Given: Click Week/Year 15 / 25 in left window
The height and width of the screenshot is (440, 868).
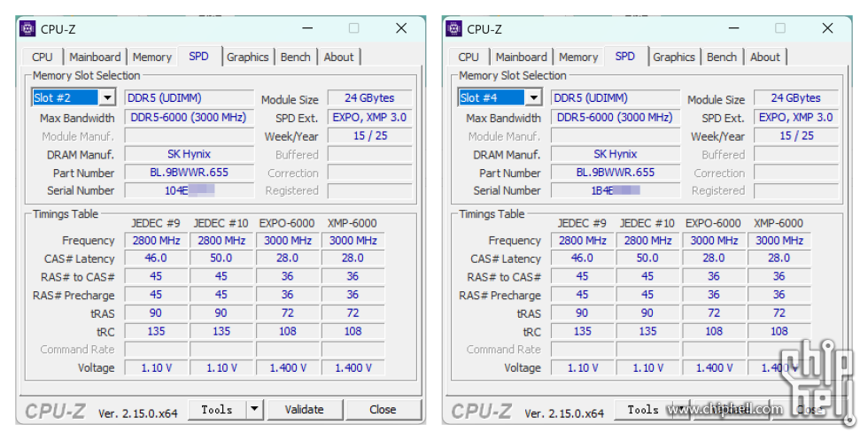Looking at the screenshot, I should click(x=370, y=135).
